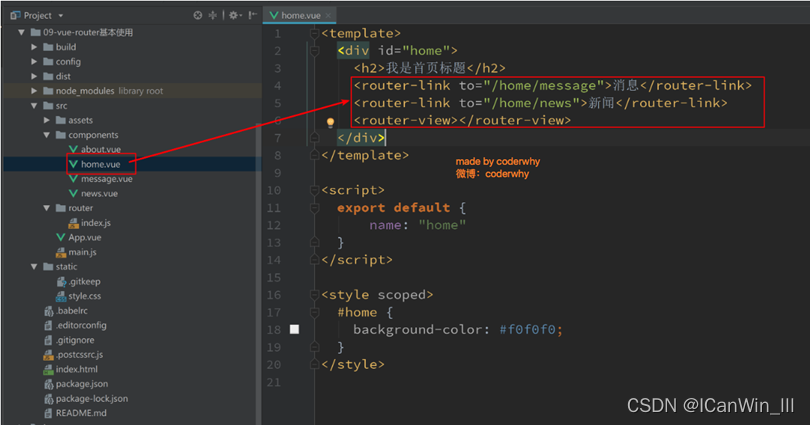Click the name: "home" property line

tap(417, 225)
